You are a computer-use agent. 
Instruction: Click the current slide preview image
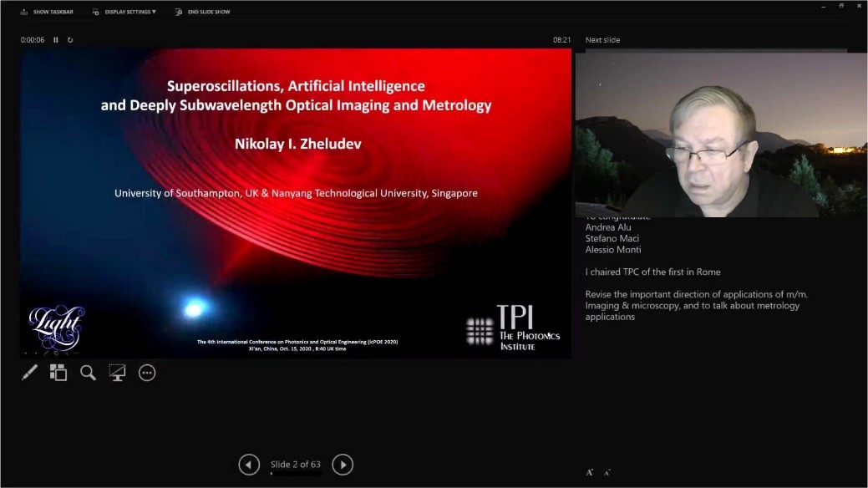(296, 203)
